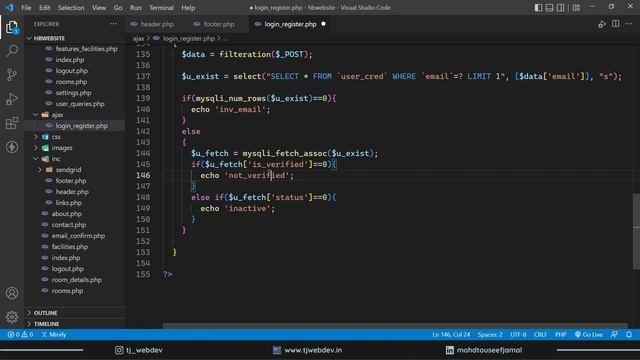
Task: Open features_facilities.php in explorer
Action: click(x=86, y=49)
